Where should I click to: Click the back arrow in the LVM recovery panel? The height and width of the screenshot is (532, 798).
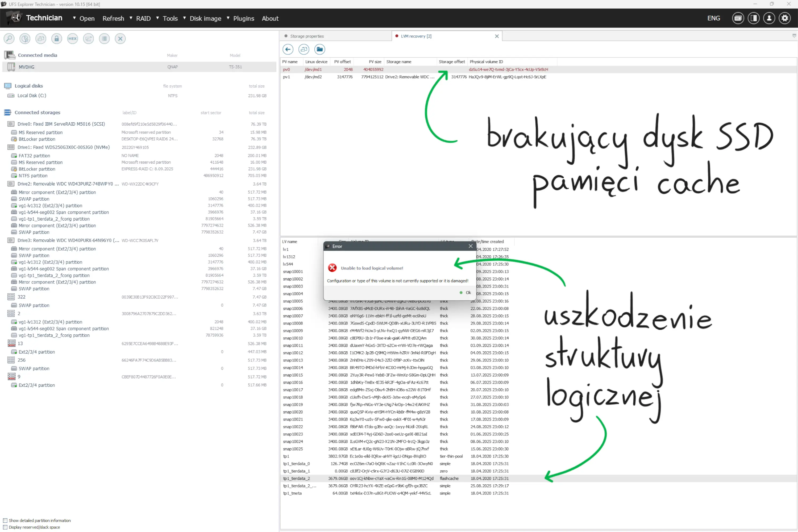tap(288, 49)
